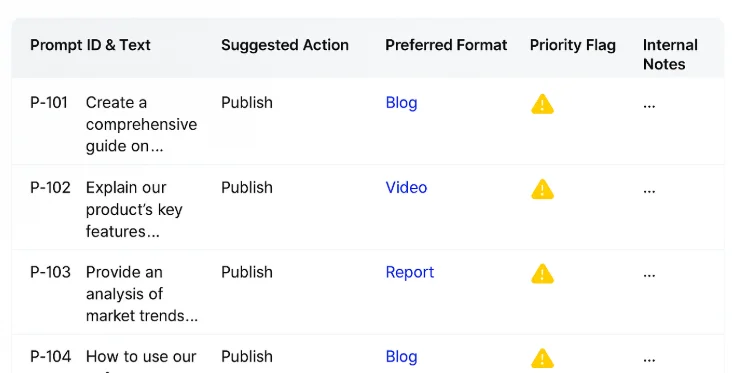Click the warning flag icon for P-101
The image size is (738, 373).
point(542,104)
